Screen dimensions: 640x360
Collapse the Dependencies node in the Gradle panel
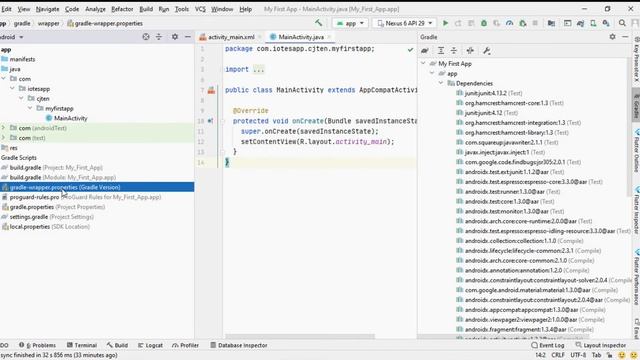pyautogui.click(x=441, y=83)
